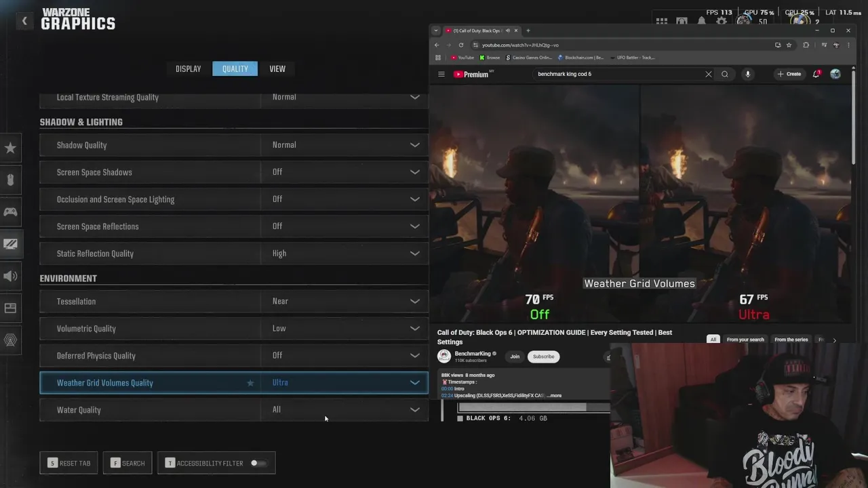Expand Occlusion and Screen Space Lighting dropdown
This screenshot has height=488, width=868.
[414, 199]
